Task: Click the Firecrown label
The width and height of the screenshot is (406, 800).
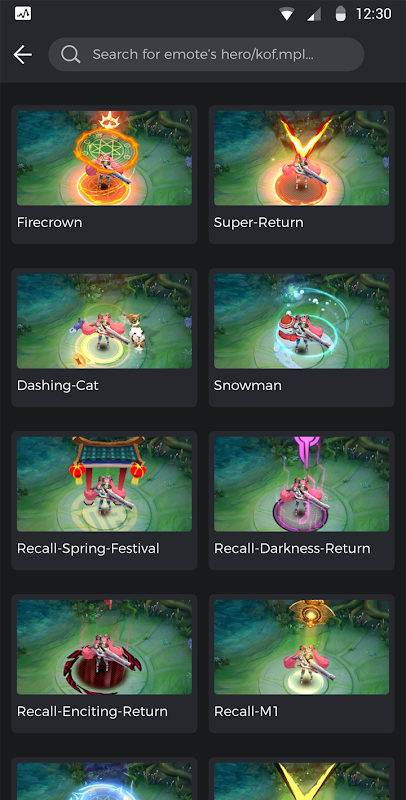Action: 49,222
